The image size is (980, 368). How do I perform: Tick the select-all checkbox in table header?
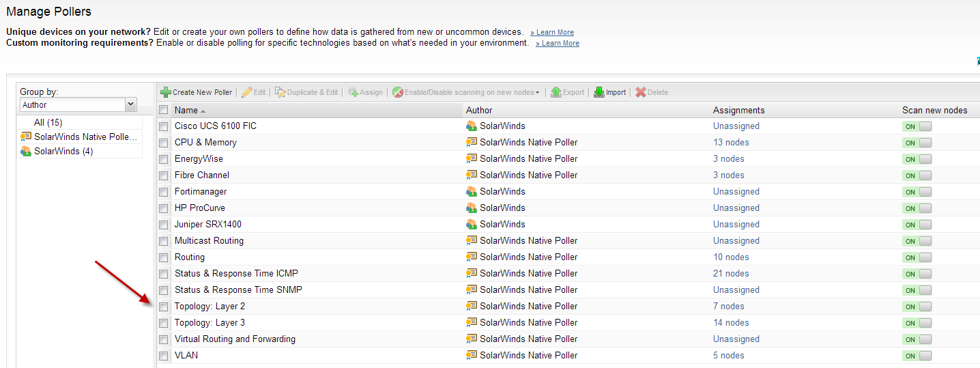[x=163, y=110]
